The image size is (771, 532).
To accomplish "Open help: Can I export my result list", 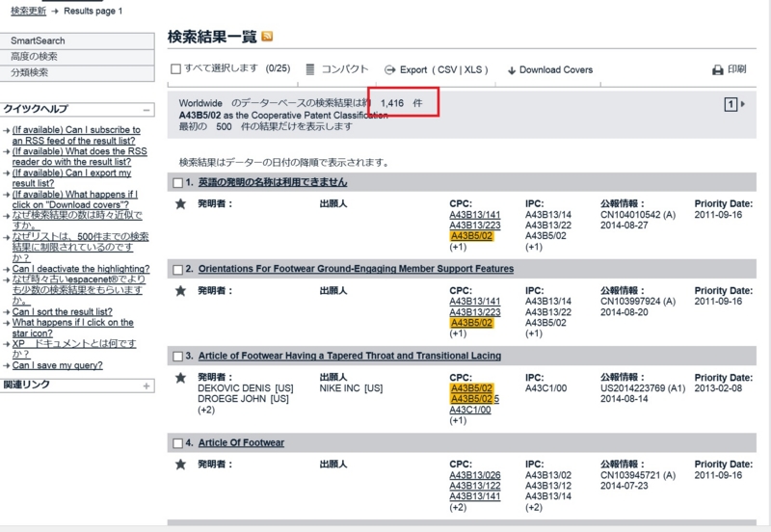I will click(x=71, y=178).
